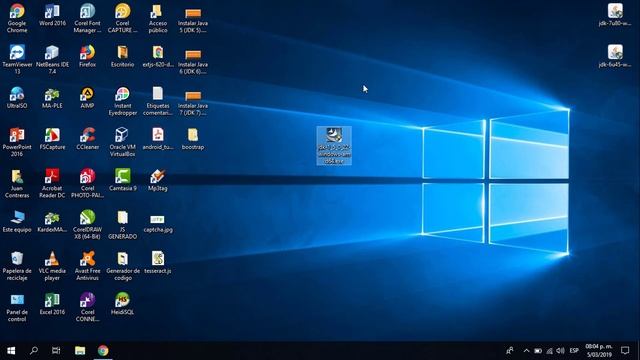Select the Papelera de reciclaje icon

[x=17, y=265]
